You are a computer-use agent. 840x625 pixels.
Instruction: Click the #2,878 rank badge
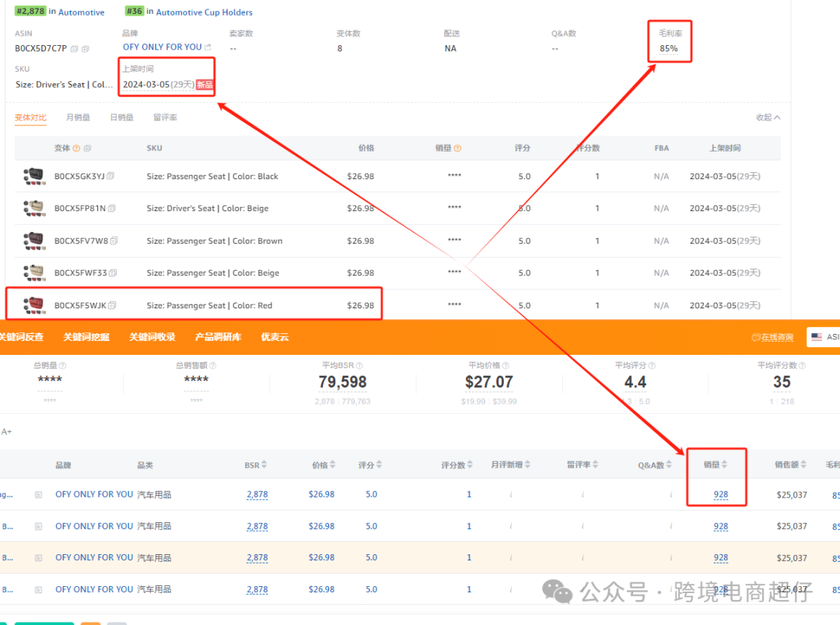(30, 11)
